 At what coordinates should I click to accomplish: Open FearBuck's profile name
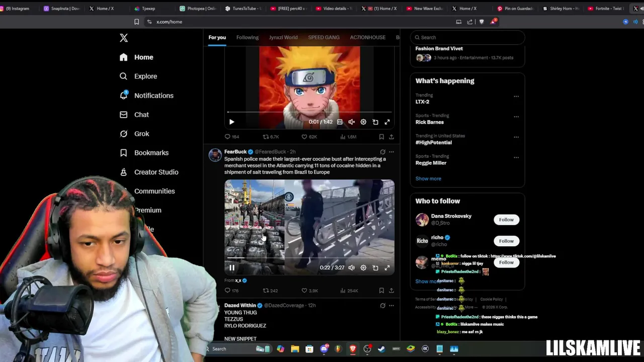pos(235,151)
